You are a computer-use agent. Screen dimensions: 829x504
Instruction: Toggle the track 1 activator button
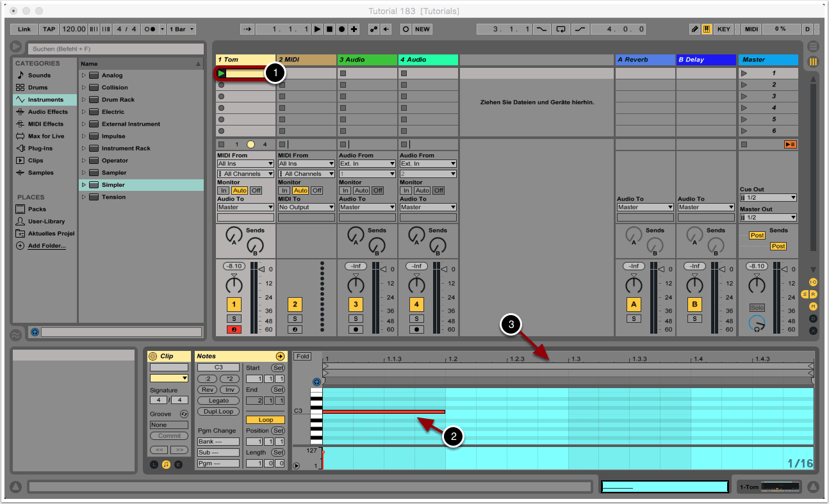pos(234,305)
